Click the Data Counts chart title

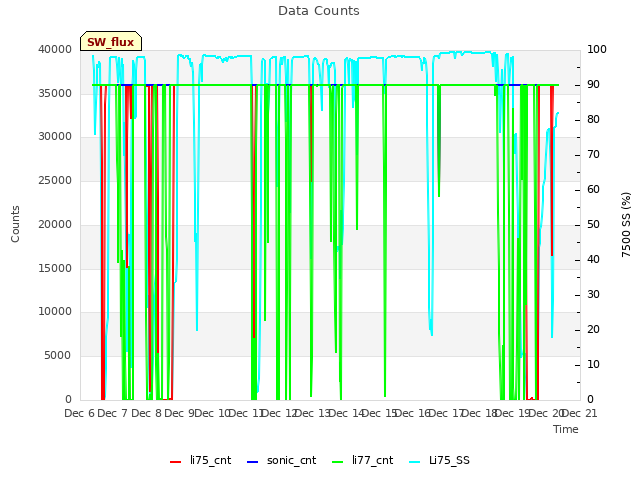[319, 11]
